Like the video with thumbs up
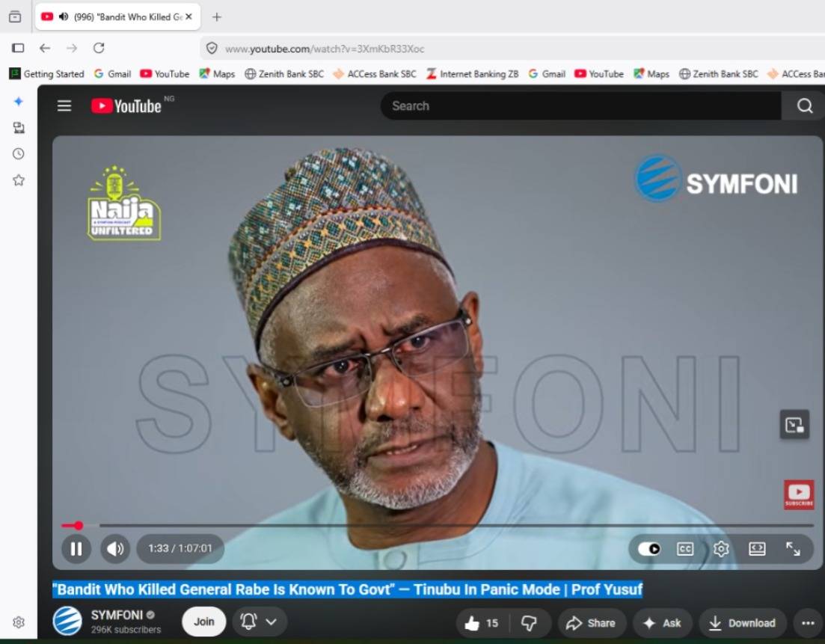Viewport: 825px width, 644px height. 482,623
